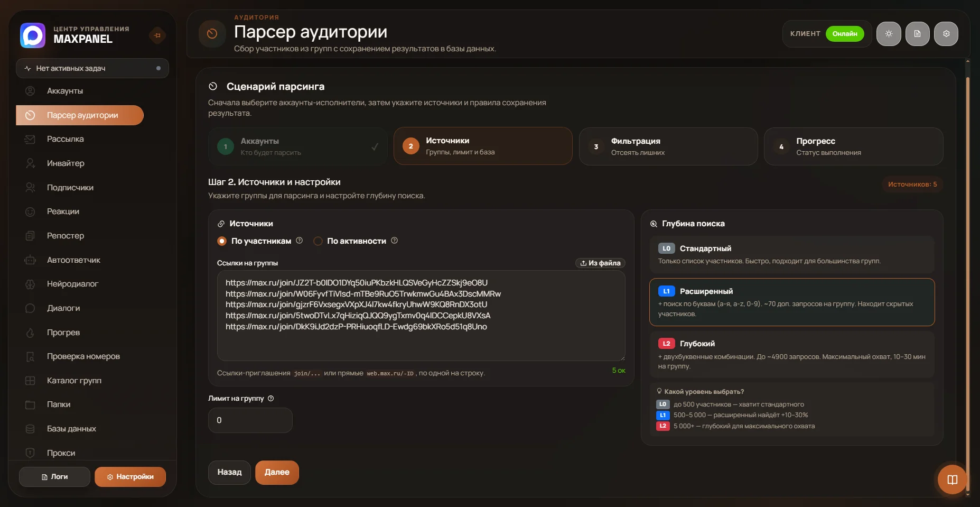Viewport: 980px width, 507px height.
Task: Click Рассылка envelope icon
Action: 30,139
